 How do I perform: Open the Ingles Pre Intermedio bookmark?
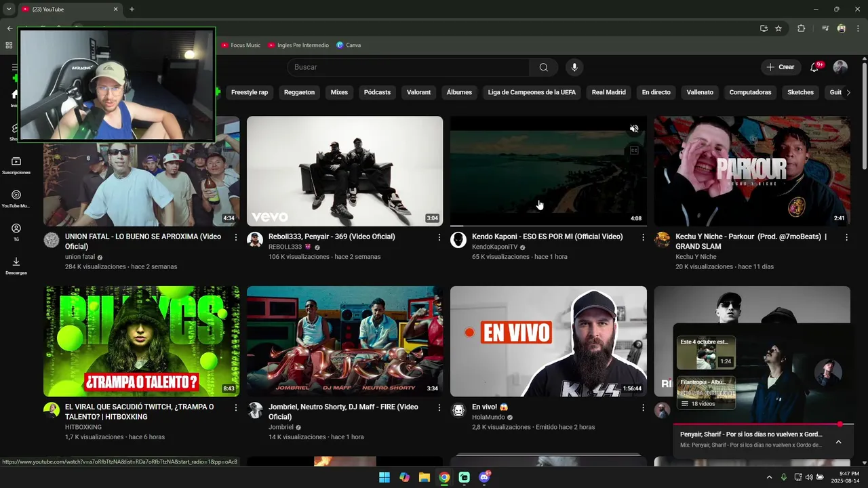coord(298,45)
